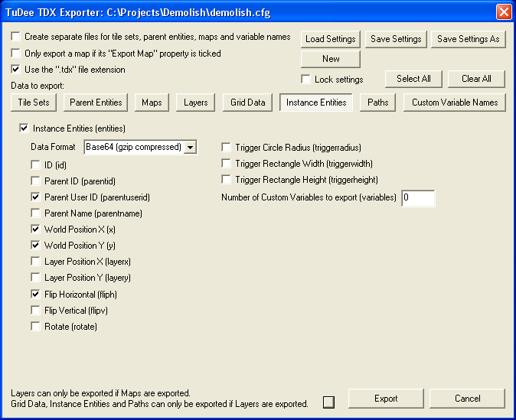Show the Layers section
The width and height of the screenshot is (516, 420).
[195, 103]
